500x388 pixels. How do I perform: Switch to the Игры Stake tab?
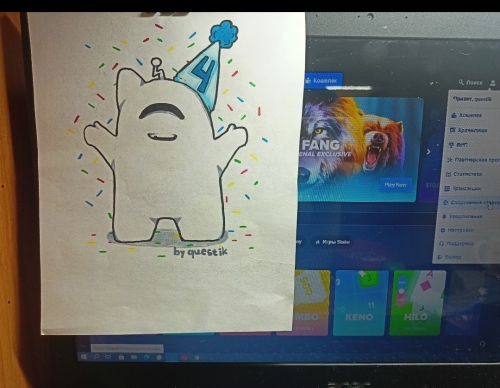click(x=332, y=242)
